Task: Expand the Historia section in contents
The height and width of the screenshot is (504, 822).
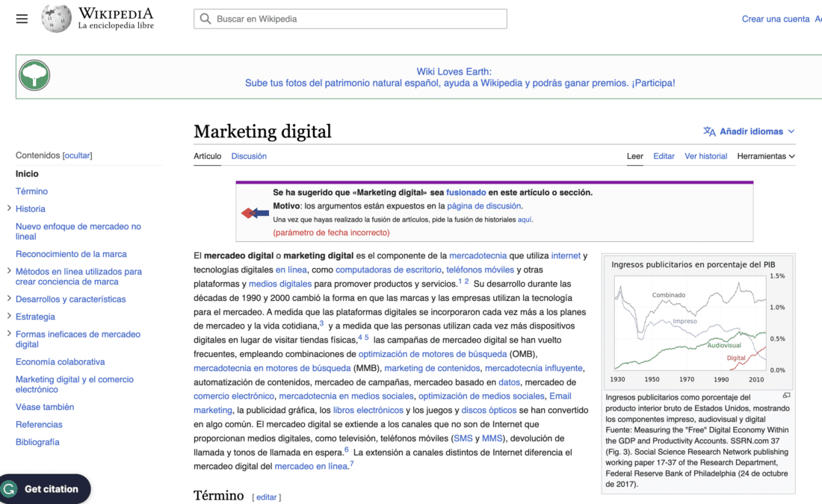Action: [x=9, y=208]
